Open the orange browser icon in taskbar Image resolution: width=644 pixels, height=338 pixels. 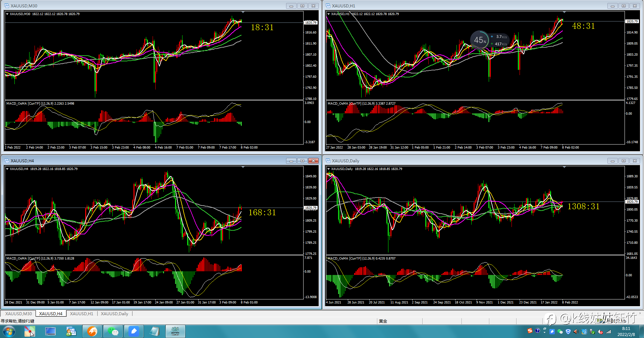point(92,332)
